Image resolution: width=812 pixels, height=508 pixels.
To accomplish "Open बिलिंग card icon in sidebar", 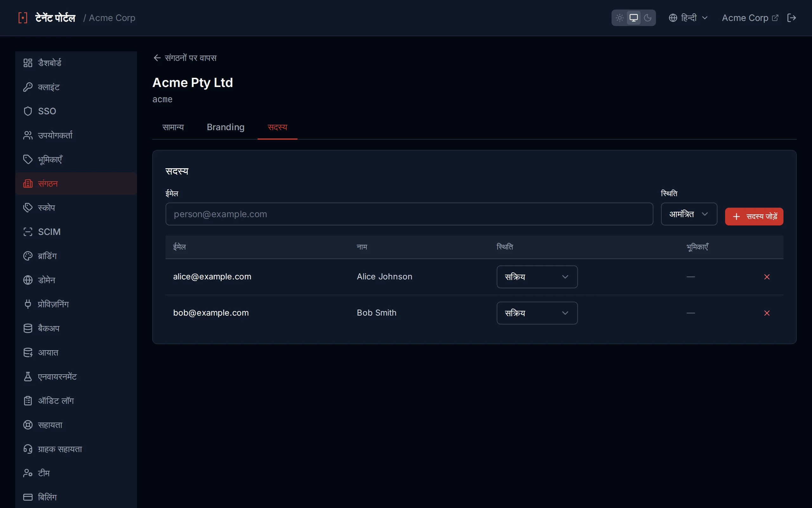I will point(28,497).
